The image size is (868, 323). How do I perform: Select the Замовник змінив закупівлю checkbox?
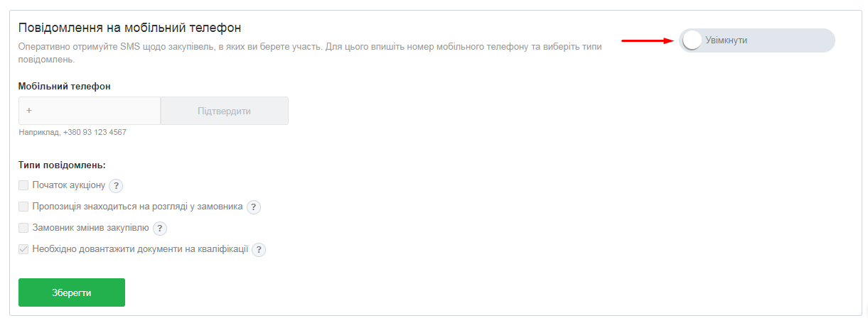tap(23, 228)
